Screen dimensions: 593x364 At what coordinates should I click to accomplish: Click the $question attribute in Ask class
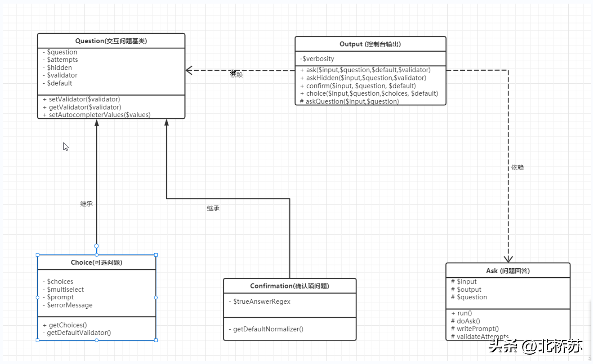(469, 297)
